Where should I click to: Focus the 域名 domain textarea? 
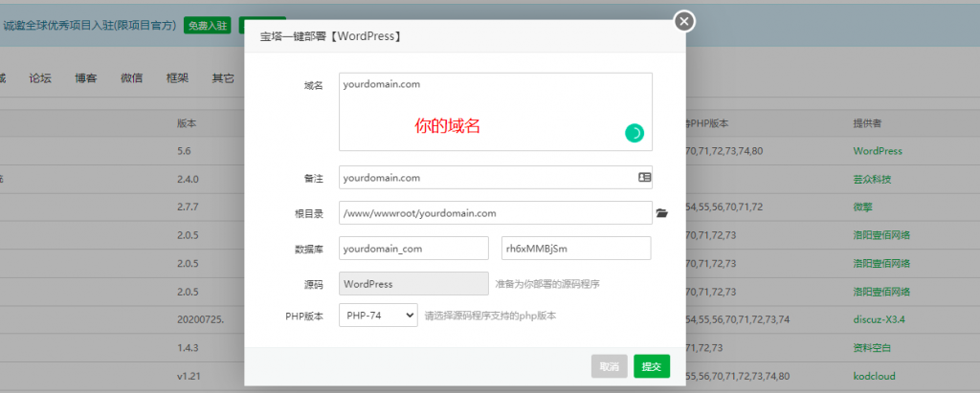pyautogui.click(x=496, y=111)
